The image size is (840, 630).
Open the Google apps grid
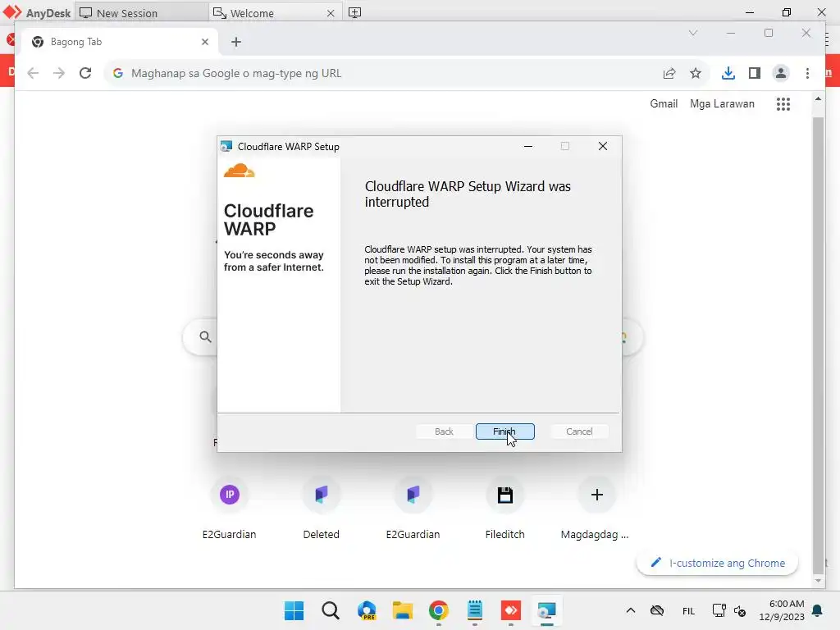pyautogui.click(x=783, y=104)
